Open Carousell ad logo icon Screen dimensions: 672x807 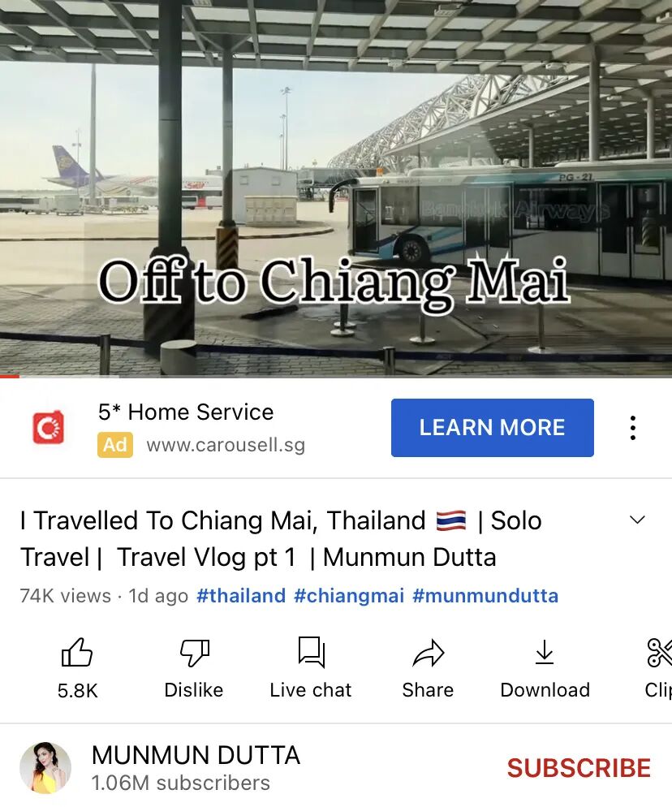pyautogui.click(x=49, y=427)
